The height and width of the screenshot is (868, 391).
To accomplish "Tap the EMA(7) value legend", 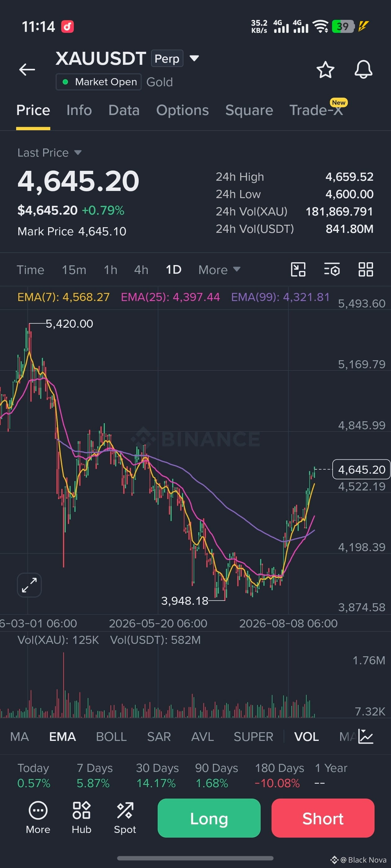I will coord(63,297).
